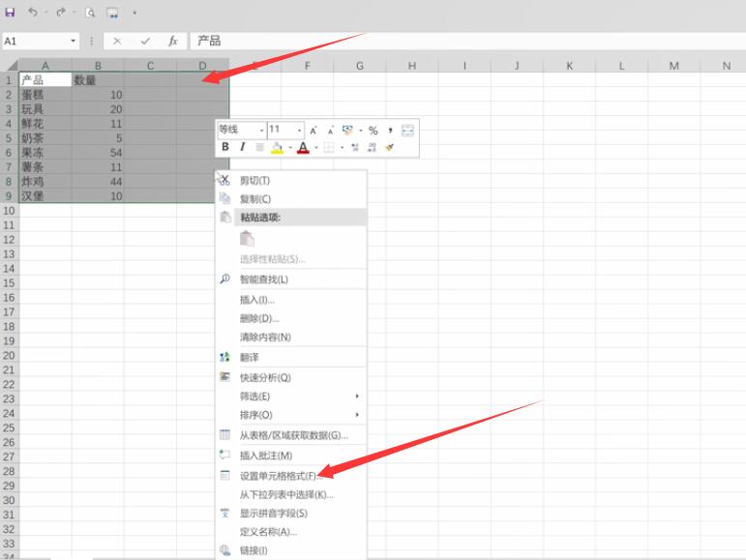Expand the 筛选(E) filter submenu
The height and width of the screenshot is (560, 746).
(291, 397)
